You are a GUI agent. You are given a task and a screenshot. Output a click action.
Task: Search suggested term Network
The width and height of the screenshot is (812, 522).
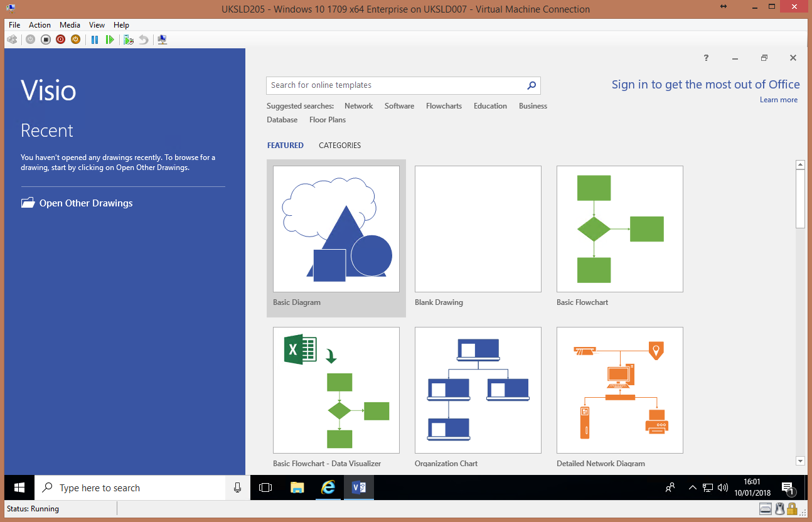pyautogui.click(x=358, y=106)
